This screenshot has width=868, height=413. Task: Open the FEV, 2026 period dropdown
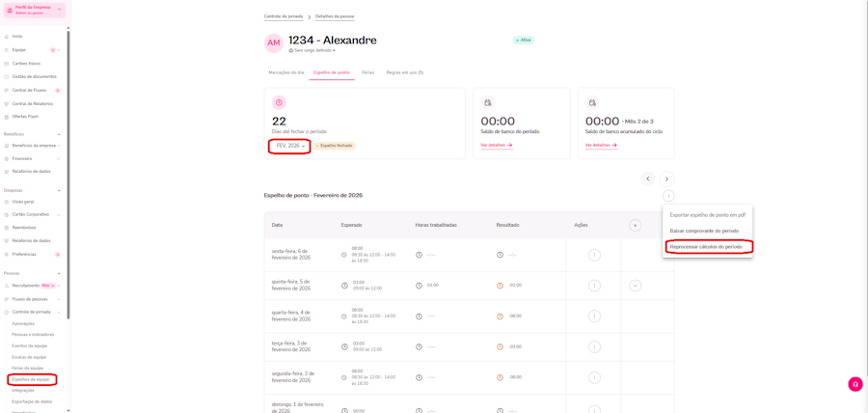click(x=289, y=146)
